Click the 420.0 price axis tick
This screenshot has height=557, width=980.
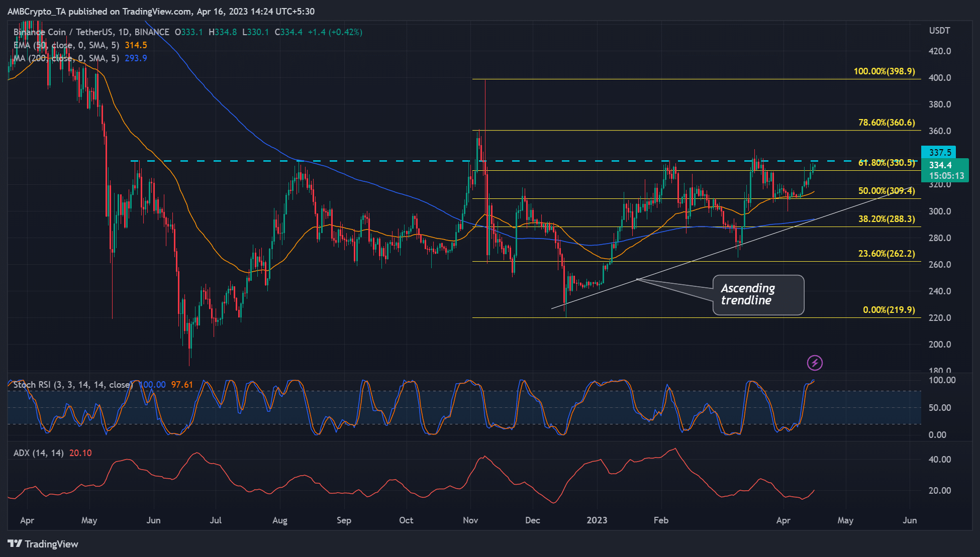click(x=940, y=51)
